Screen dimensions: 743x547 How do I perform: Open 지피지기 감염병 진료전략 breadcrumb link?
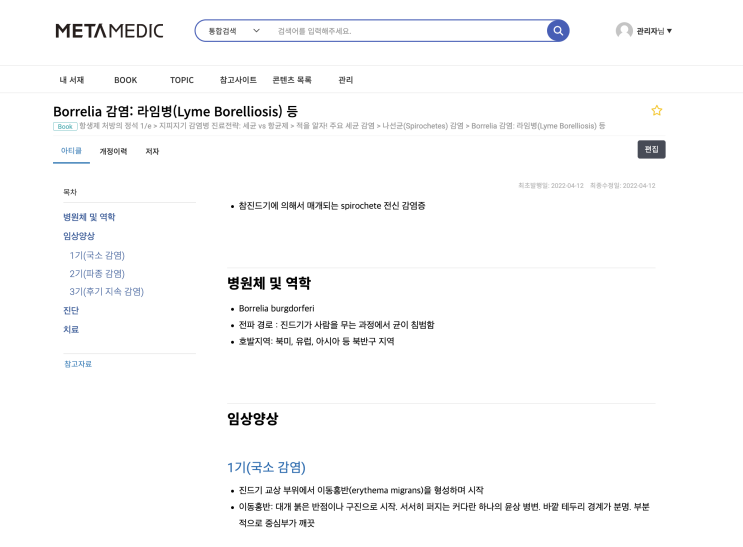point(224,126)
